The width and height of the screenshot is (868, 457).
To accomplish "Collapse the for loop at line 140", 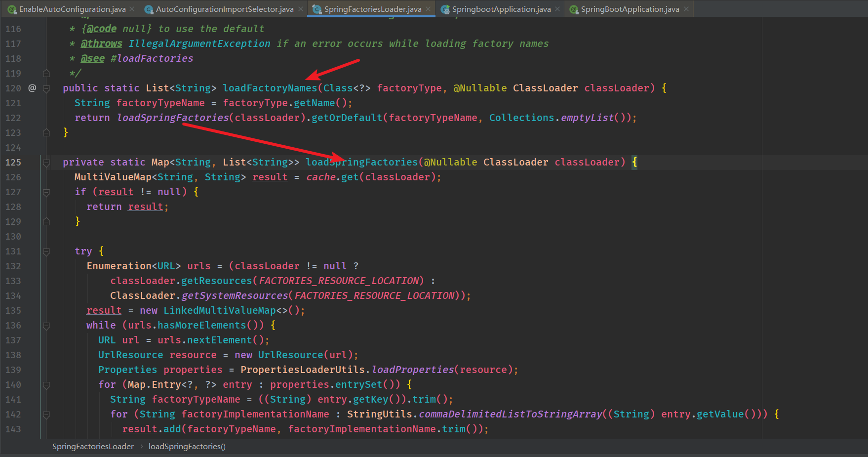I will click(x=46, y=385).
